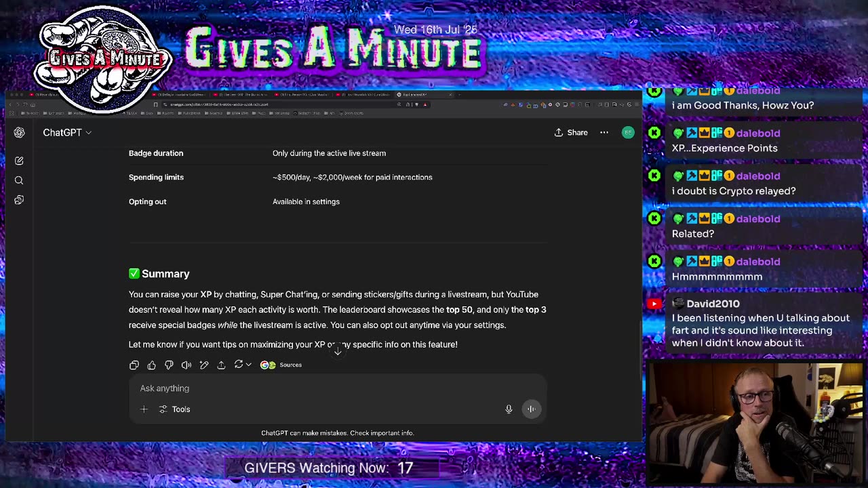The width and height of the screenshot is (868, 488).
Task: Click 'i am Good Thanks, Howz You?' message
Action: coord(743,105)
